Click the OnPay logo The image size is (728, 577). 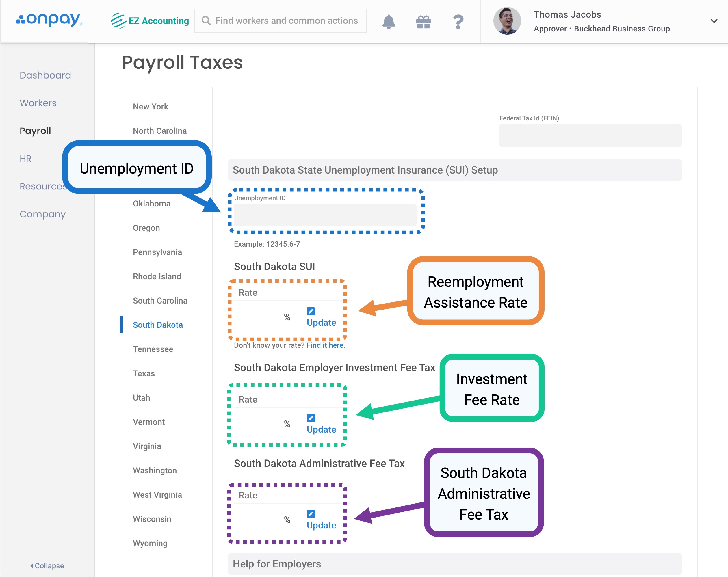point(49,20)
